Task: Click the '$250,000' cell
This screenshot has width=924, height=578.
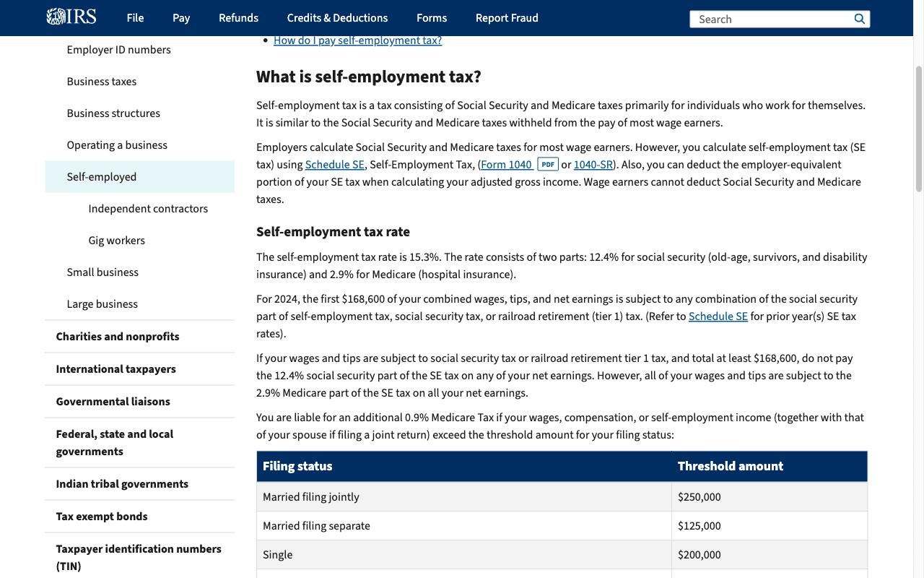Action: click(x=770, y=497)
